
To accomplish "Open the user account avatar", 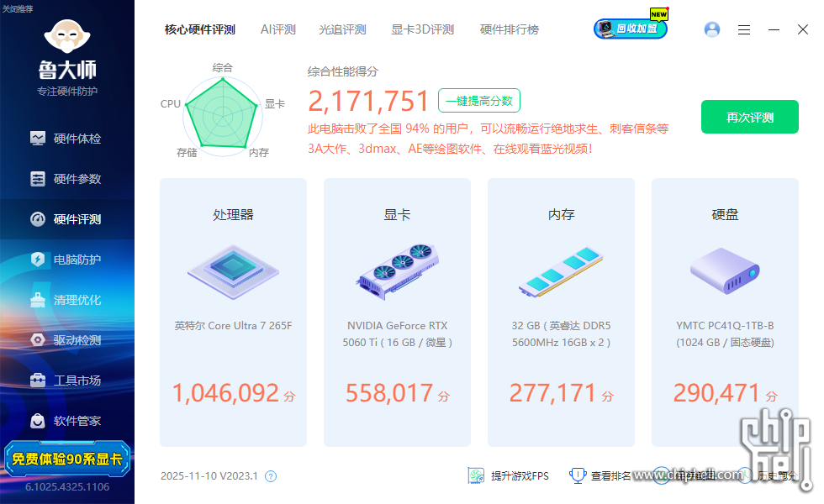I will point(712,29).
